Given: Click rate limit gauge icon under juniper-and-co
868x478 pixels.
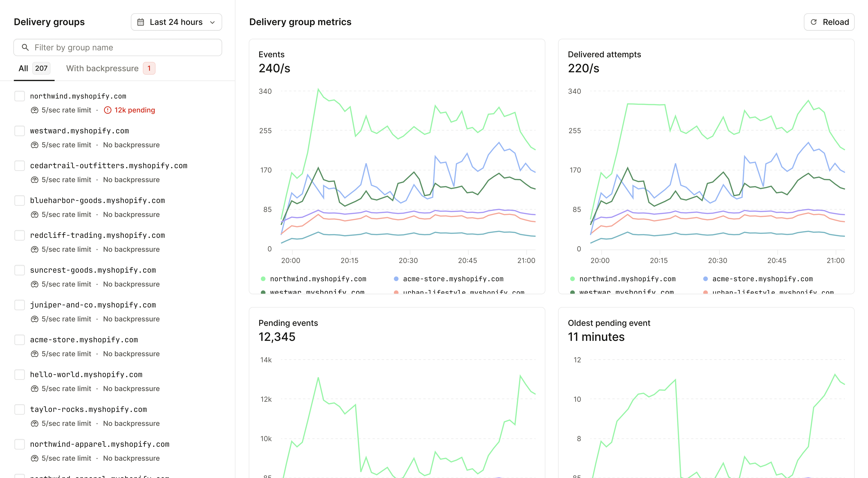Looking at the screenshot, I should click(34, 319).
